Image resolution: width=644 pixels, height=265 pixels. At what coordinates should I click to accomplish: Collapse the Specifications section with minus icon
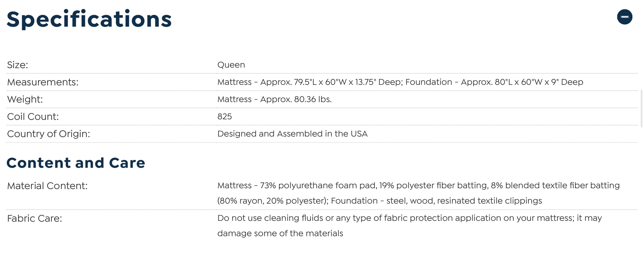[x=624, y=17]
